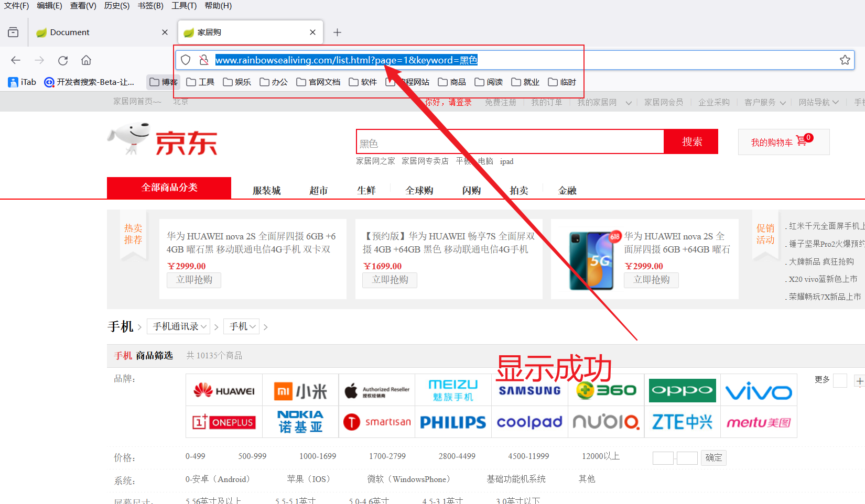Select the ZTE中兴 brand logo

(682, 422)
